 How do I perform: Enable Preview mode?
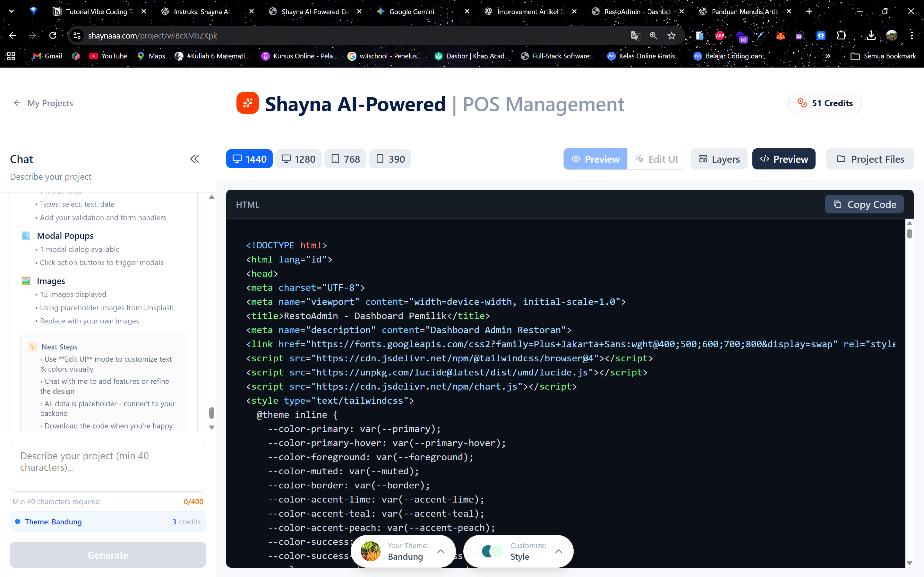click(595, 159)
